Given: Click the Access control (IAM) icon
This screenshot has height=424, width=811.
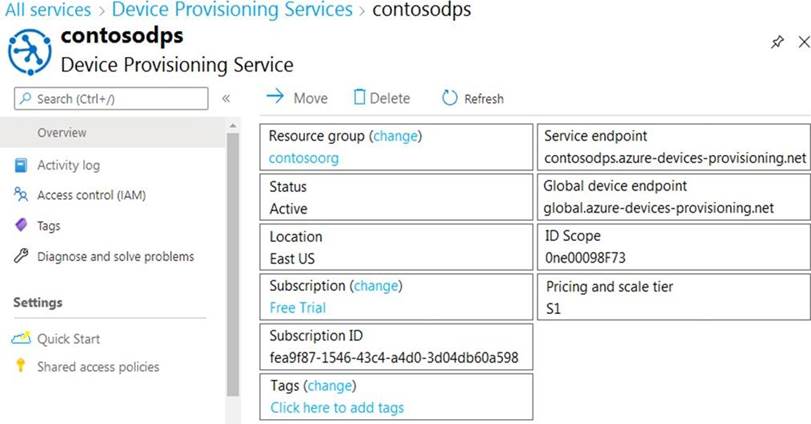Looking at the screenshot, I should [20, 195].
